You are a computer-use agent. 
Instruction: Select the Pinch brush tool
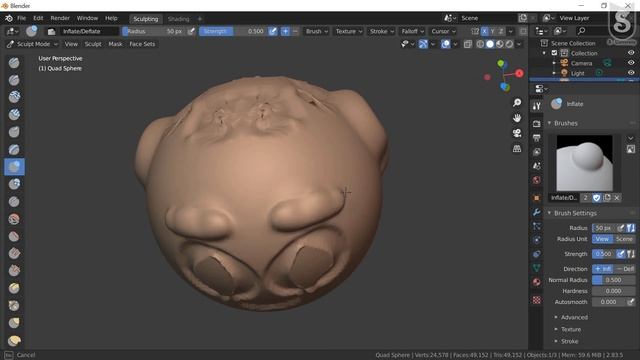coord(14,306)
